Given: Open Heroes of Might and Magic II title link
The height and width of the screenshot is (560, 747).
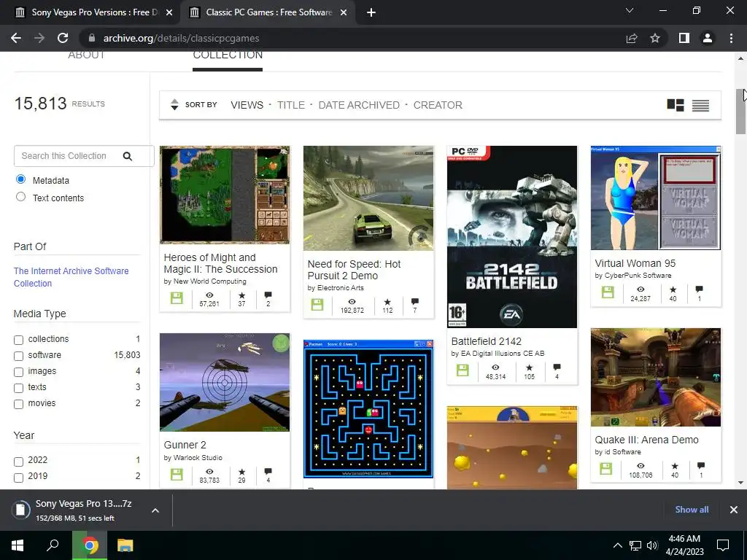Looking at the screenshot, I should [x=220, y=263].
